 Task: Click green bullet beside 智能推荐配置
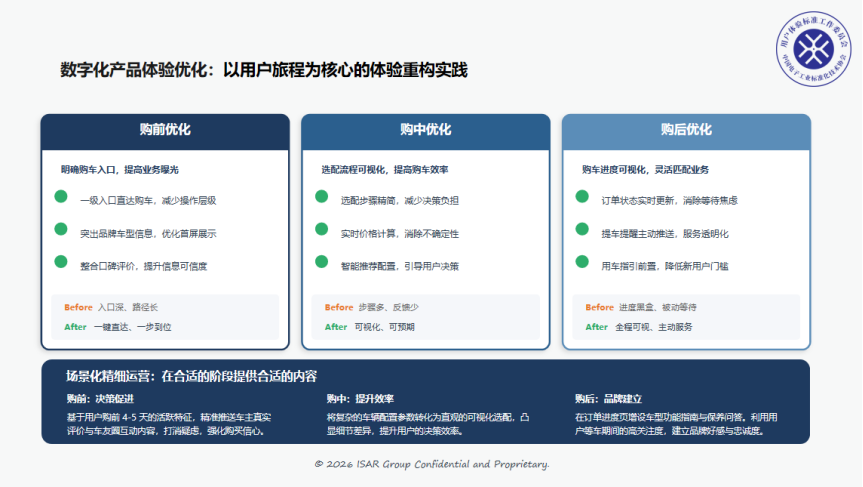[x=322, y=263]
